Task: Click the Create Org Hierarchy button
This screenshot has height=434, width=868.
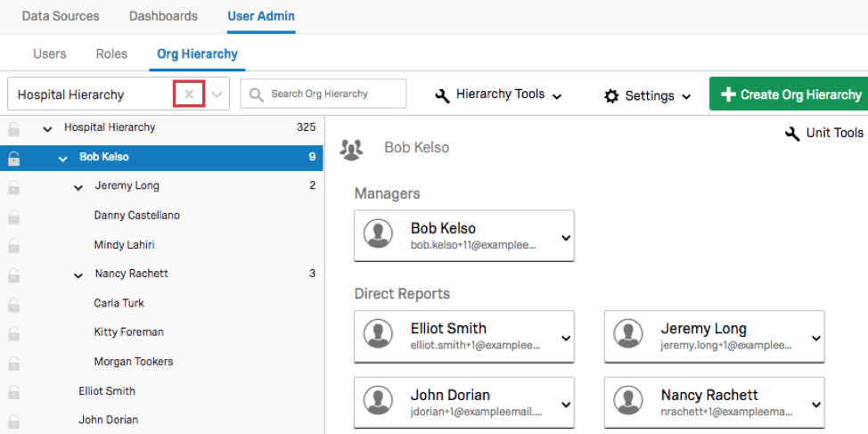Action: [790, 94]
